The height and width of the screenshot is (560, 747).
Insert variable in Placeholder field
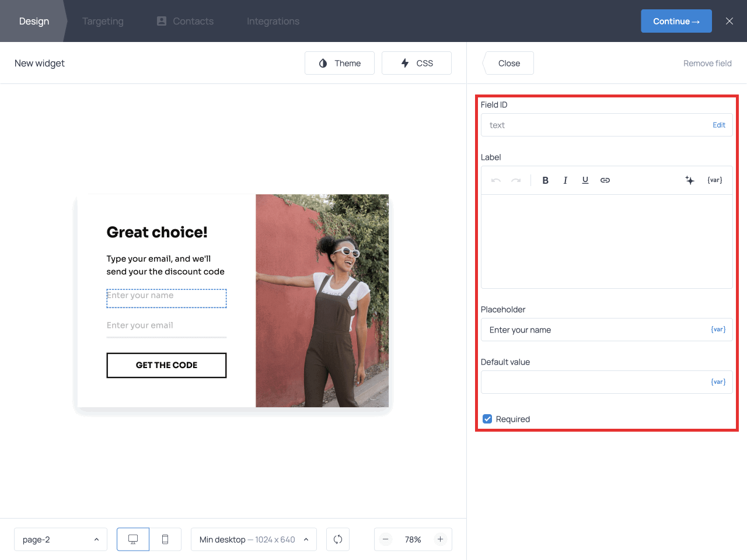click(x=718, y=330)
